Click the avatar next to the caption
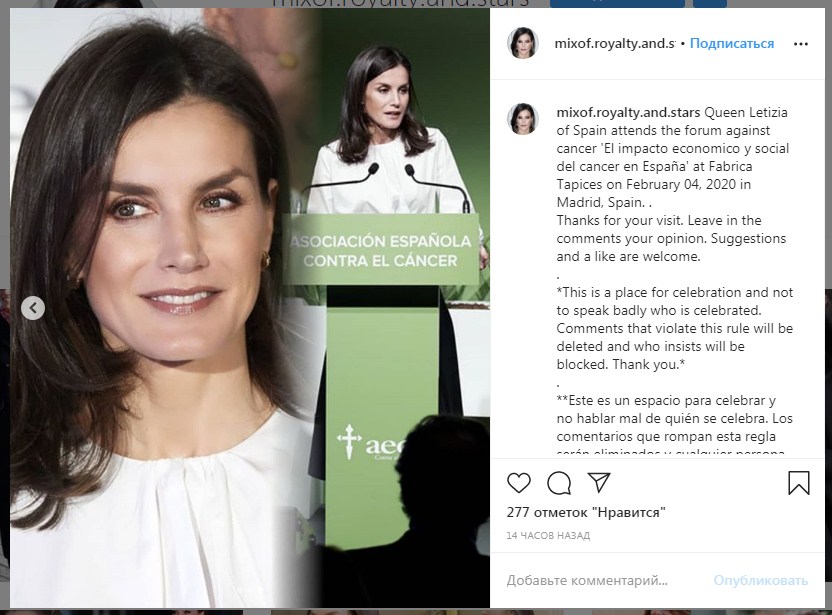The width and height of the screenshot is (832, 615). tap(523, 119)
